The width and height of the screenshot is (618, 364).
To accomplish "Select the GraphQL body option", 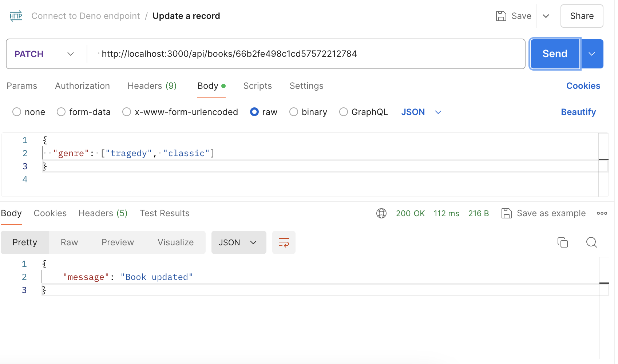I will pos(343,112).
